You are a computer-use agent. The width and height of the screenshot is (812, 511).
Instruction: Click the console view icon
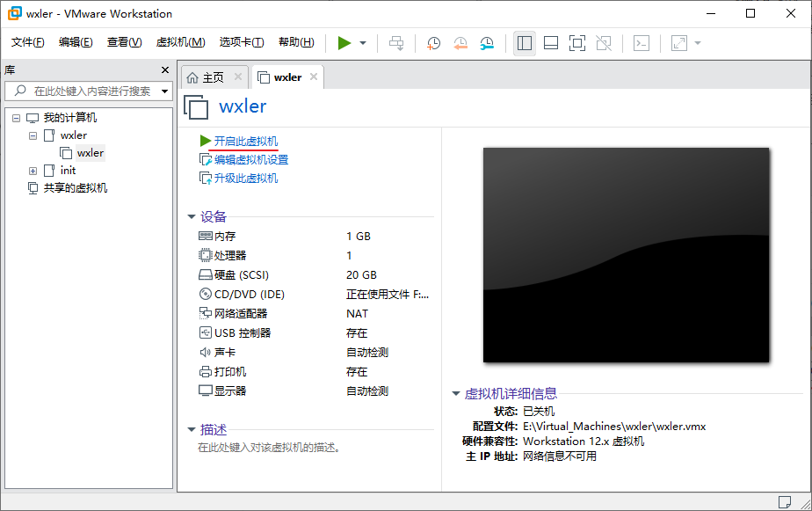tap(642, 43)
